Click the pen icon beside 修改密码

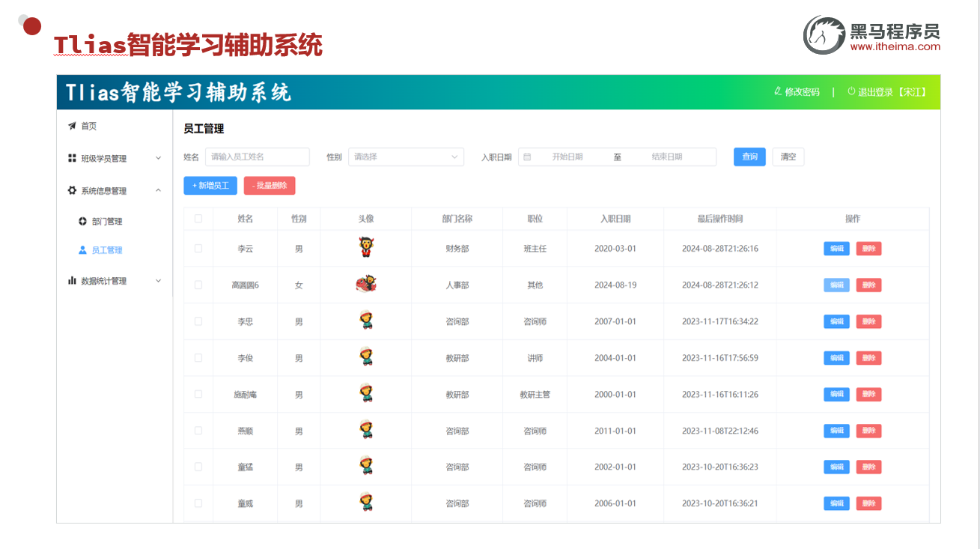(776, 91)
